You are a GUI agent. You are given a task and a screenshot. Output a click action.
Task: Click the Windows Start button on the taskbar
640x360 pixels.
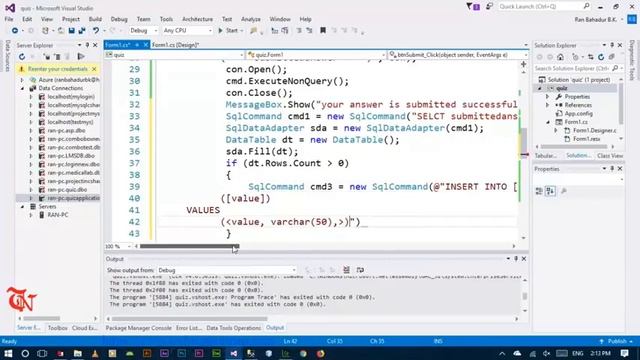tap(8, 353)
